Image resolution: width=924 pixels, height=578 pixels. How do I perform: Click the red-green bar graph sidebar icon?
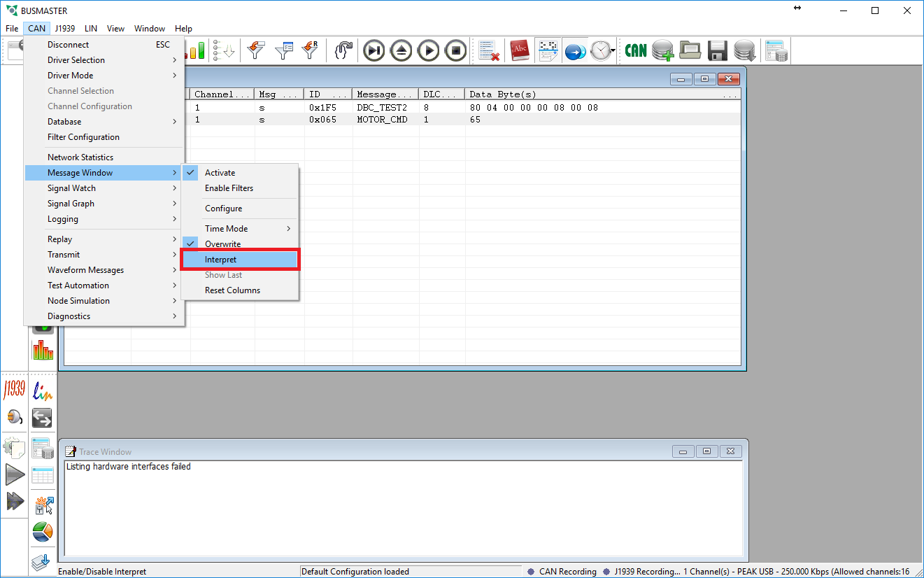click(43, 350)
